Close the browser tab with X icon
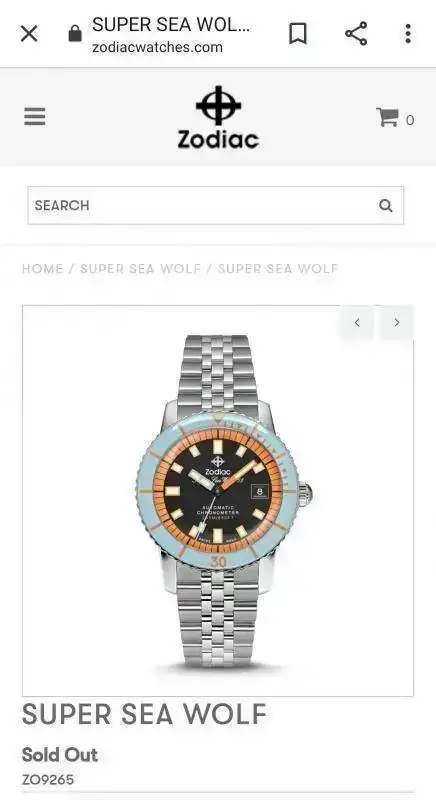Image resolution: width=436 pixels, height=800 pixels. coord(29,34)
